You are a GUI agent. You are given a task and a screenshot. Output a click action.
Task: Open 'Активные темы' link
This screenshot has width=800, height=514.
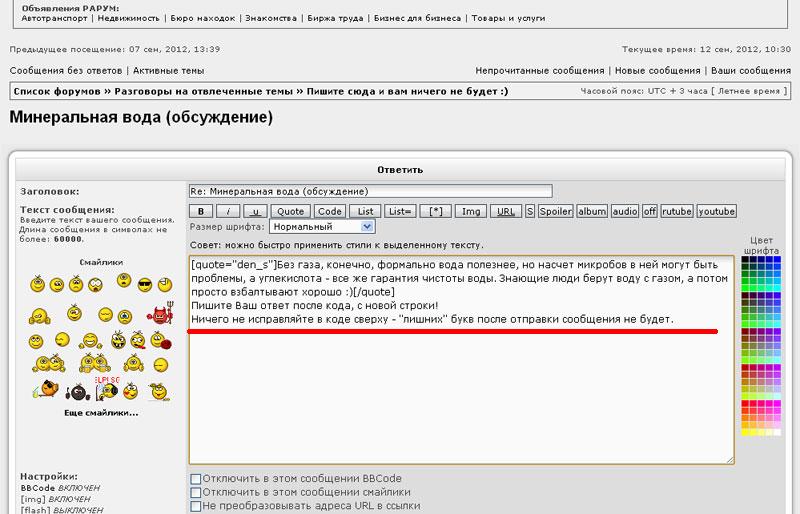(x=168, y=71)
